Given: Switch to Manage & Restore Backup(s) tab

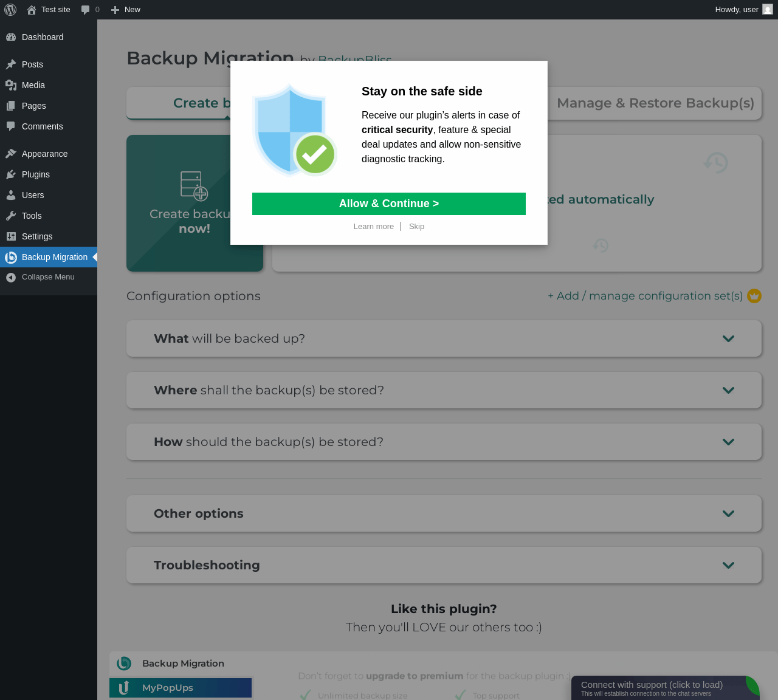Looking at the screenshot, I should point(655,103).
